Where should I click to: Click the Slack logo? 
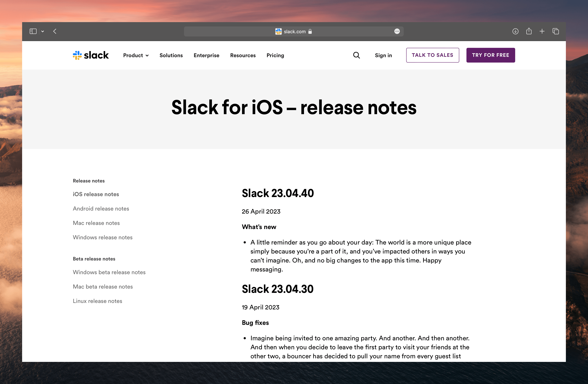(x=91, y=55)
